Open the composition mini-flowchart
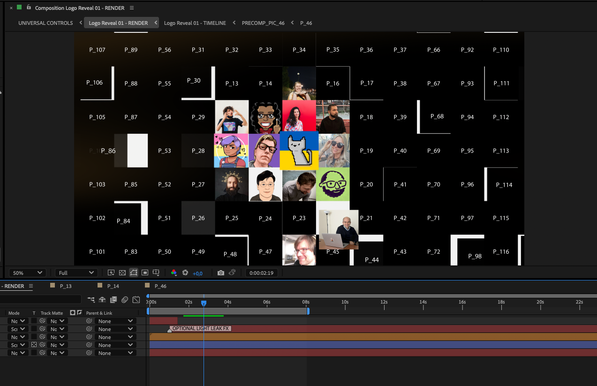Screen dimensions: 597x386 (91, 300)
